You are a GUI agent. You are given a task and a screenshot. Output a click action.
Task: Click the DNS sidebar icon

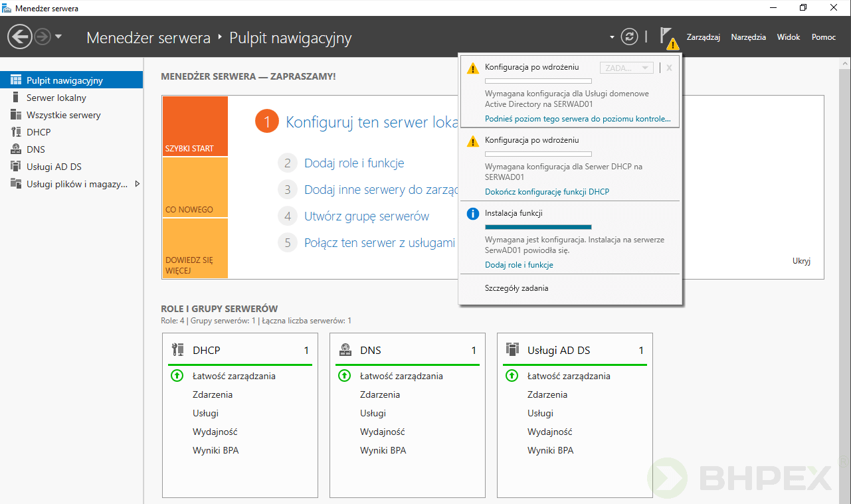pos(16,149)
